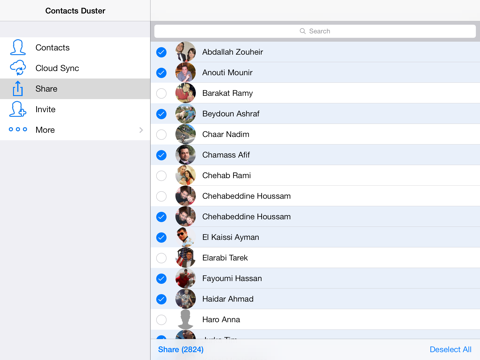
Task: Uncheck Anouti Mounir
Action: 161,73
